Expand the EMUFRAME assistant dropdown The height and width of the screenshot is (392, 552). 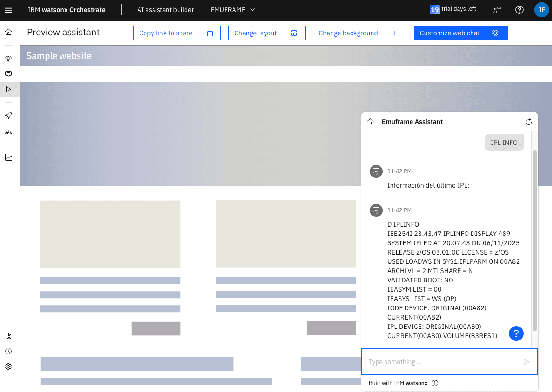tap(233, 10)
